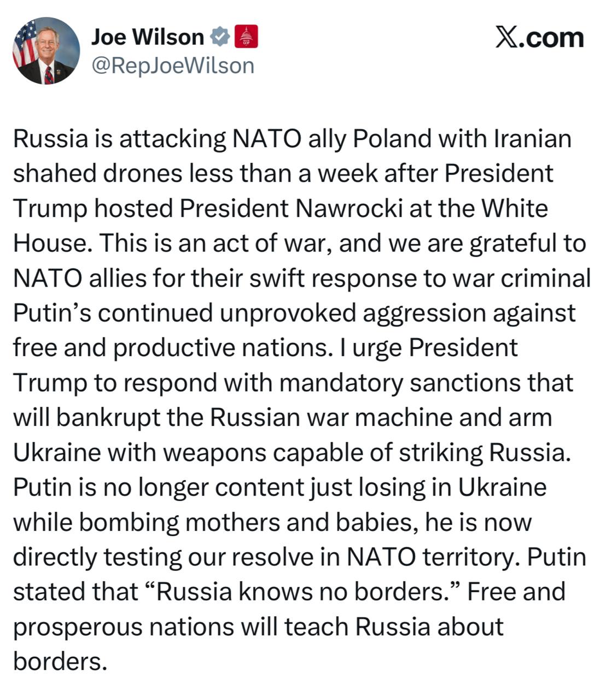Click the red Capitol GOP affiliation badge
600x700 pixels.
point(246,37)
